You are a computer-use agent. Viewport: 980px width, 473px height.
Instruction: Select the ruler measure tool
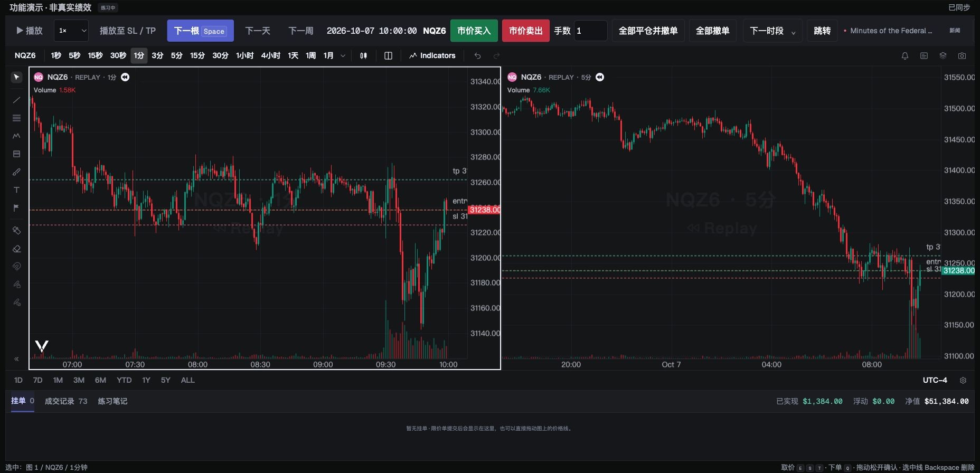coord(16,230)
